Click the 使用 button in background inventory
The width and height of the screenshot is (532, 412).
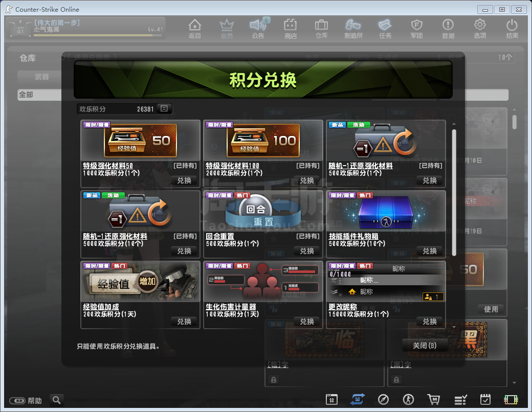click(491, 309)
